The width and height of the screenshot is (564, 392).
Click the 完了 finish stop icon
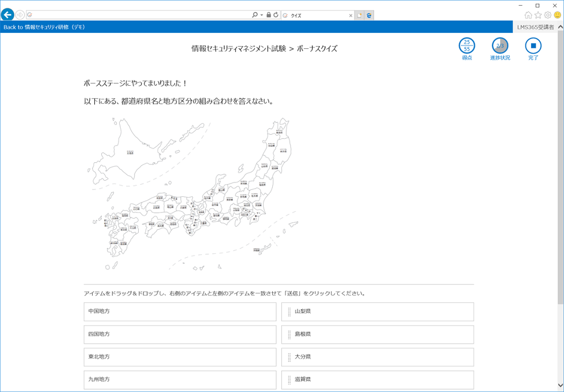coord(533,45)
